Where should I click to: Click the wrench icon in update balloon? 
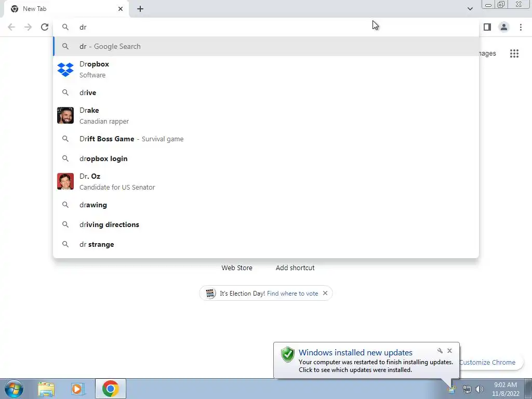440,351
